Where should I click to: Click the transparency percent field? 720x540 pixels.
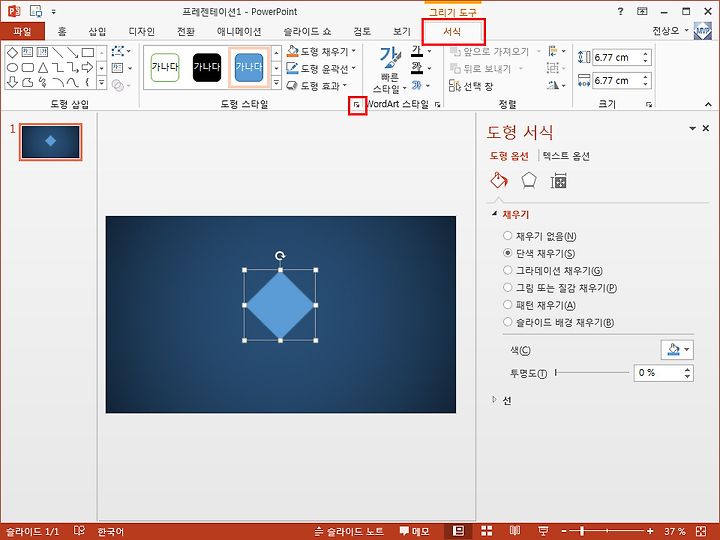(658, 373)
